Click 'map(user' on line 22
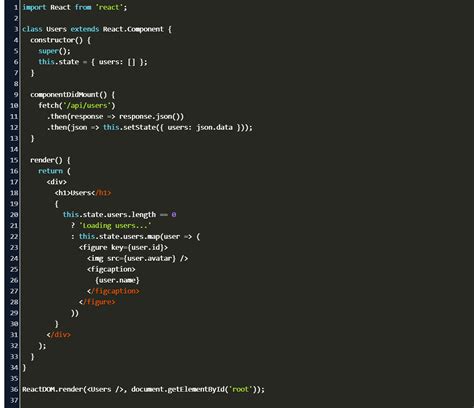The image size is (474, 408). [x=164, y=237]
